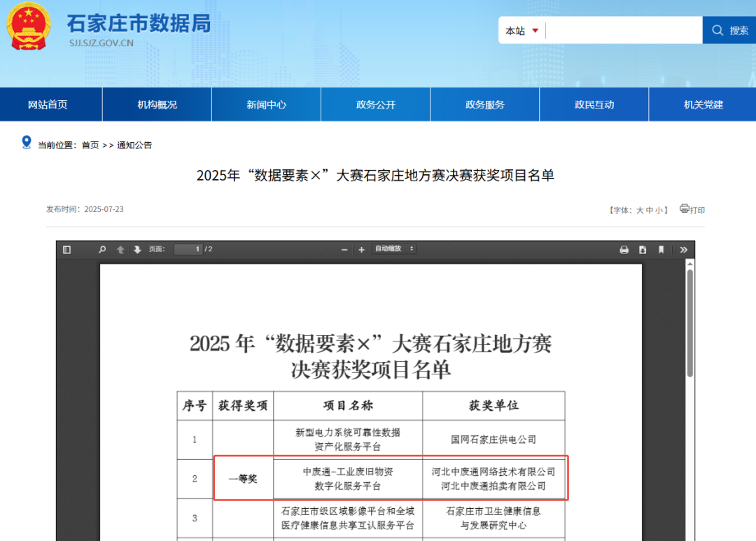Image resolution: width=756 pixels, height=541 pixels.
Task: Select the 中废通-工业废旧物资 project cell
Action: (x=348, y=479)
